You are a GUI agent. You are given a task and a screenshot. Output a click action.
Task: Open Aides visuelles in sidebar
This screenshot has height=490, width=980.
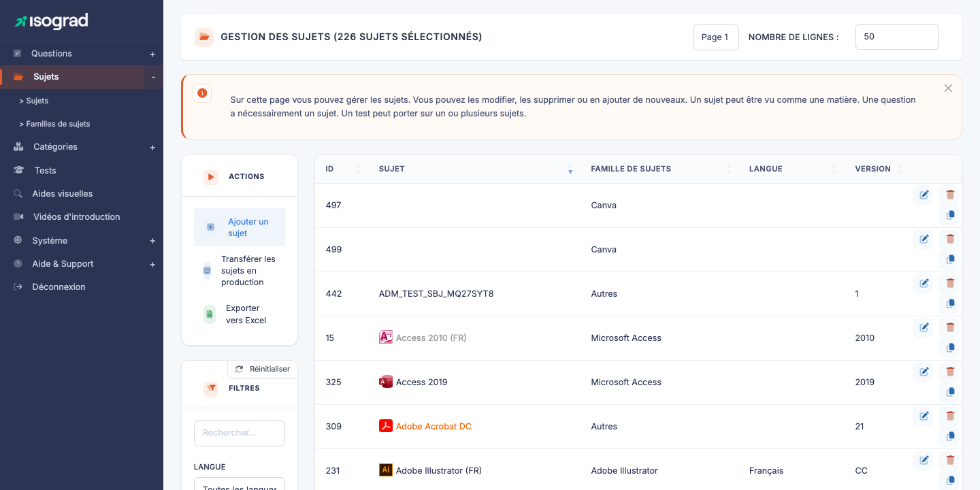[62, 193]
